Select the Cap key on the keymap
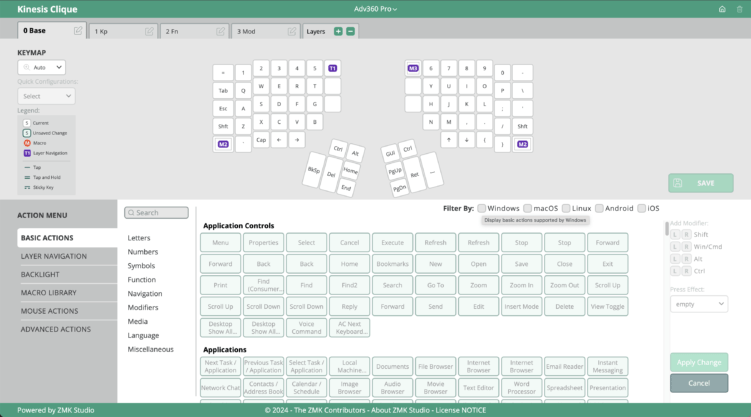 point(261,140)
